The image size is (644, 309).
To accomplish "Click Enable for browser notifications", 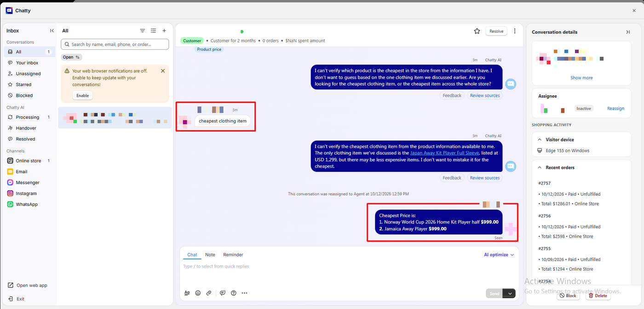I will point(83,95).
